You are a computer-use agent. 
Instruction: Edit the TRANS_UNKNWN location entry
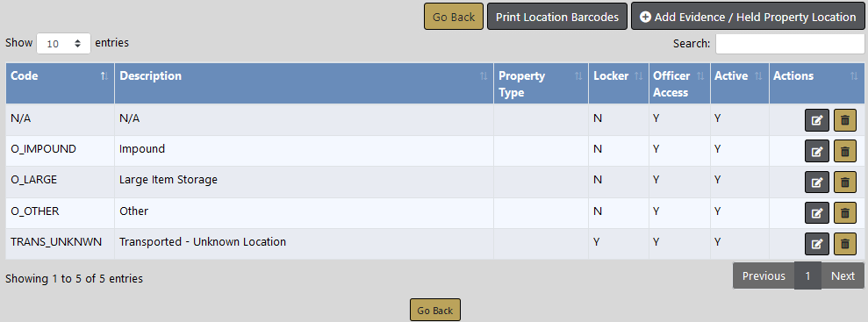[x=817, y=244]
